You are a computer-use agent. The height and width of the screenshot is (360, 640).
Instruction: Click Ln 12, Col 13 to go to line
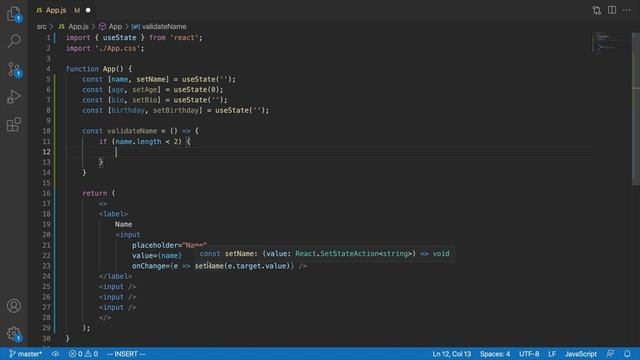pos(451,354)
